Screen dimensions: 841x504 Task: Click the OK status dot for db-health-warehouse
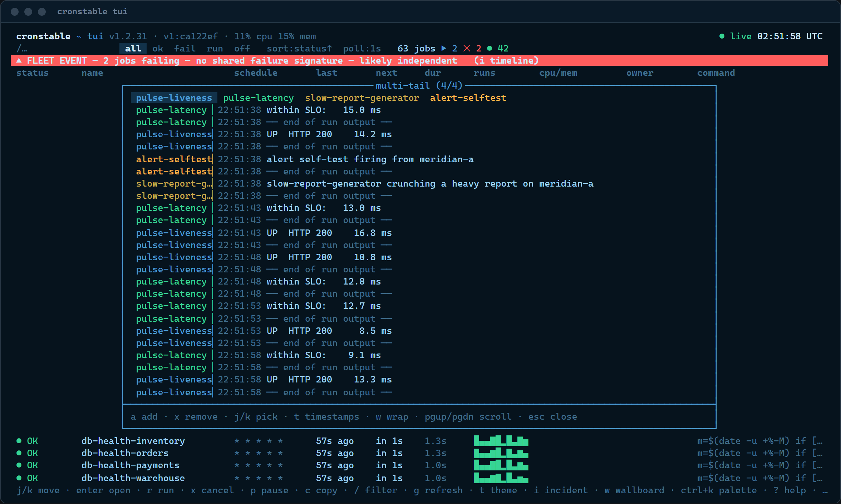coord(19,478)
